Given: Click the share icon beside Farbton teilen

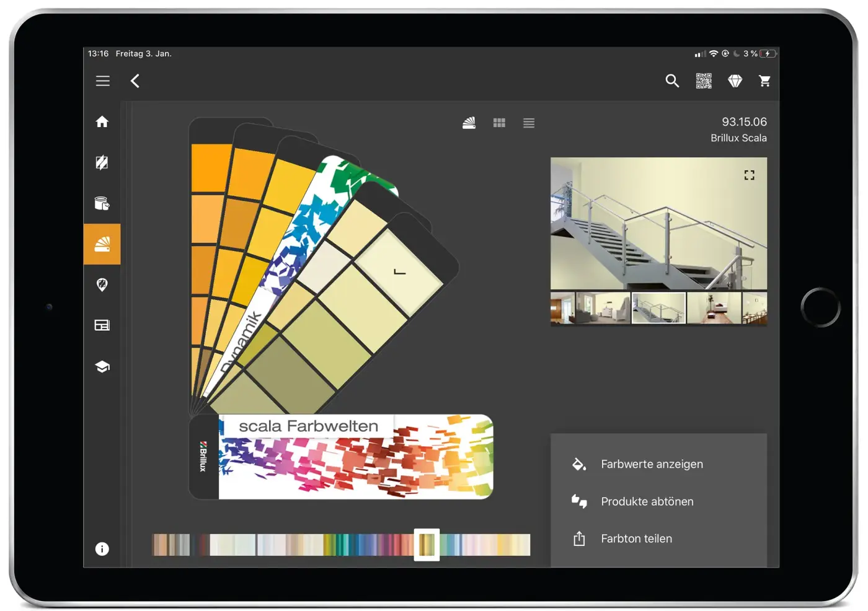Looking at the screenshot, I should click(x=579, y=538).
